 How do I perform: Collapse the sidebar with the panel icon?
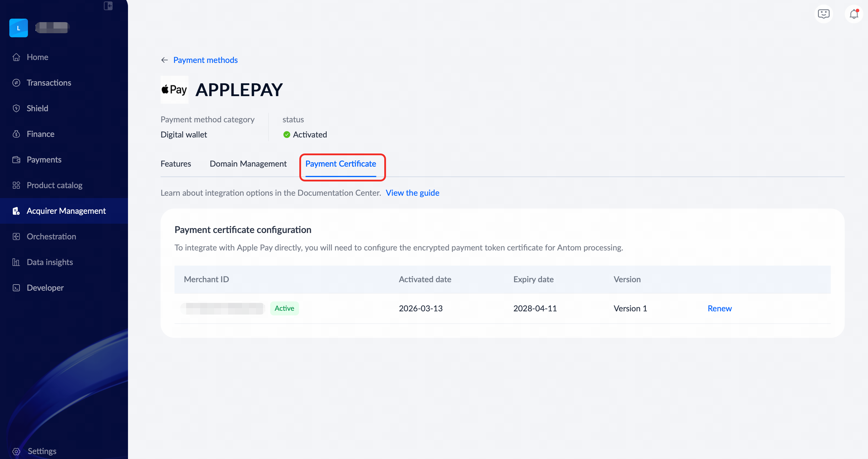pos(108,6)
